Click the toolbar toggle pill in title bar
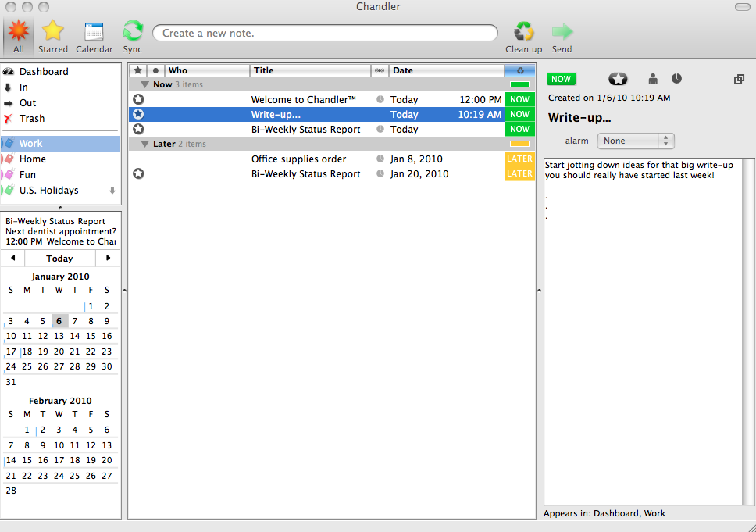 click(x=742, y=7)
